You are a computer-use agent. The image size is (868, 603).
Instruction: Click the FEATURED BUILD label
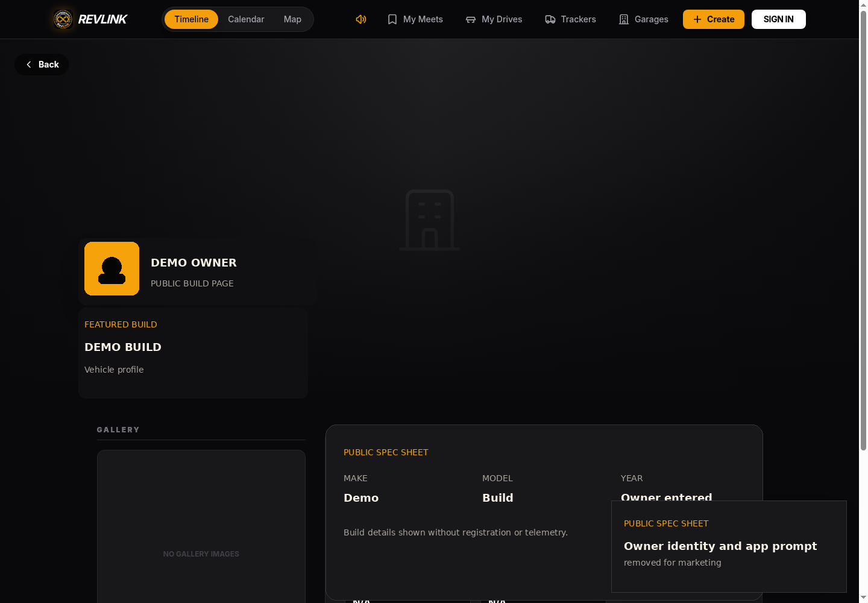pos(121,324)
